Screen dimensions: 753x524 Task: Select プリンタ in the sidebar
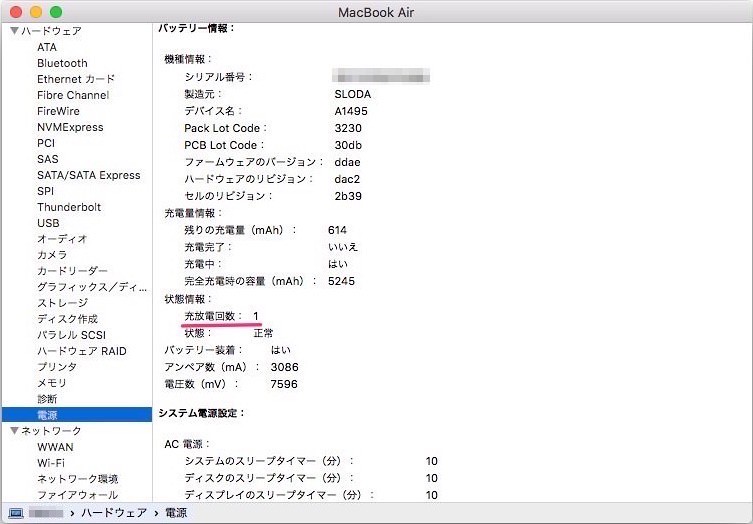(57, 367)
